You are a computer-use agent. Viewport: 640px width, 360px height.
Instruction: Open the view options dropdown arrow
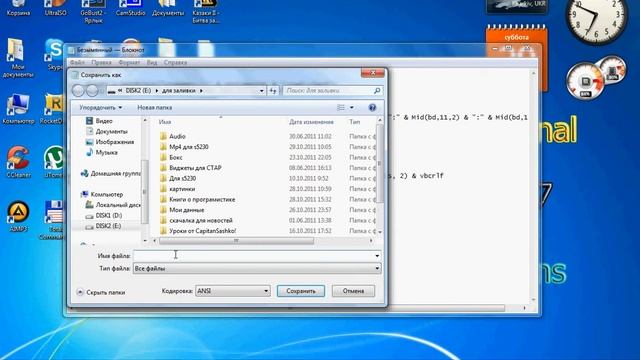(x=352, y=108)
